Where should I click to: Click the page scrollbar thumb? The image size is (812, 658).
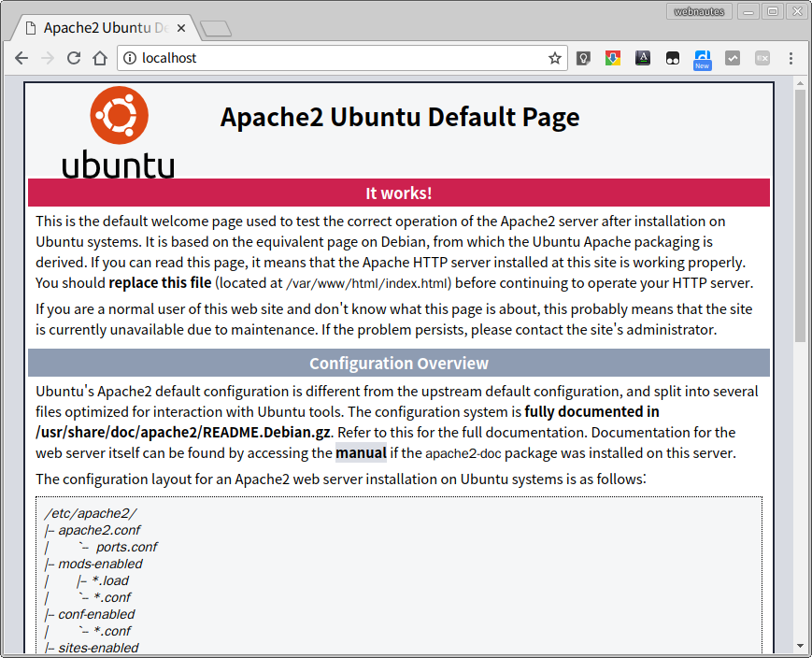coord(800,216)
